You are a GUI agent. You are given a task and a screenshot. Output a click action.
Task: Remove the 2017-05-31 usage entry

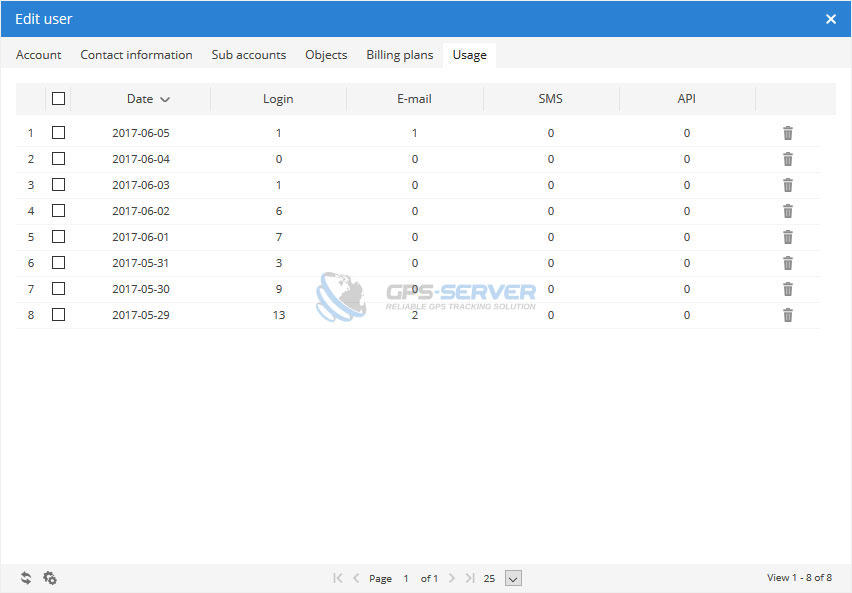click(x=788, y=263)
